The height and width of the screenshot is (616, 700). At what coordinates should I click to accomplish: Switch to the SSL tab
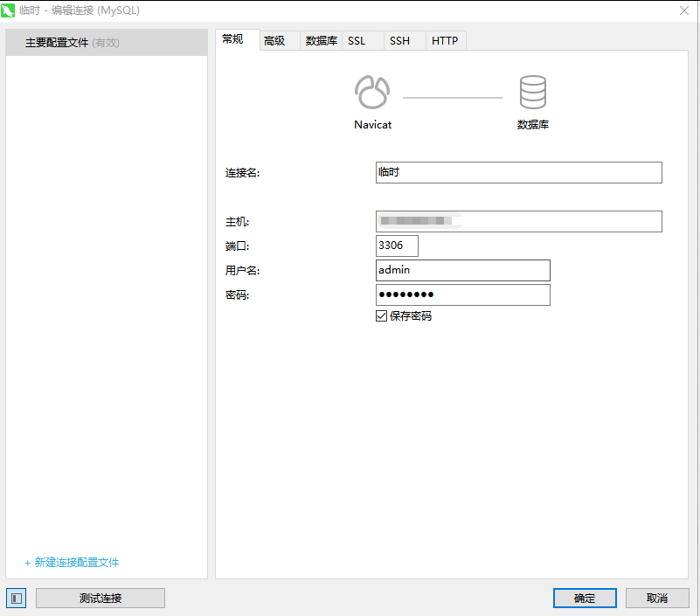[363, 40]
